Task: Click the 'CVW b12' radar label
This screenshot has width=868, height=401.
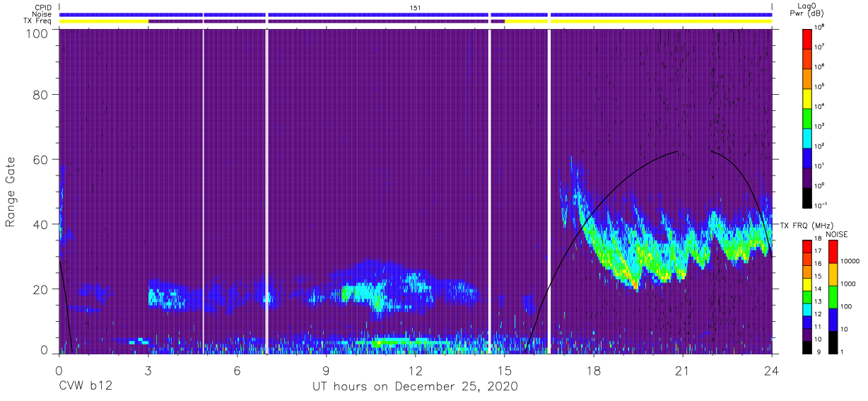Action: [x=85, y=387]
